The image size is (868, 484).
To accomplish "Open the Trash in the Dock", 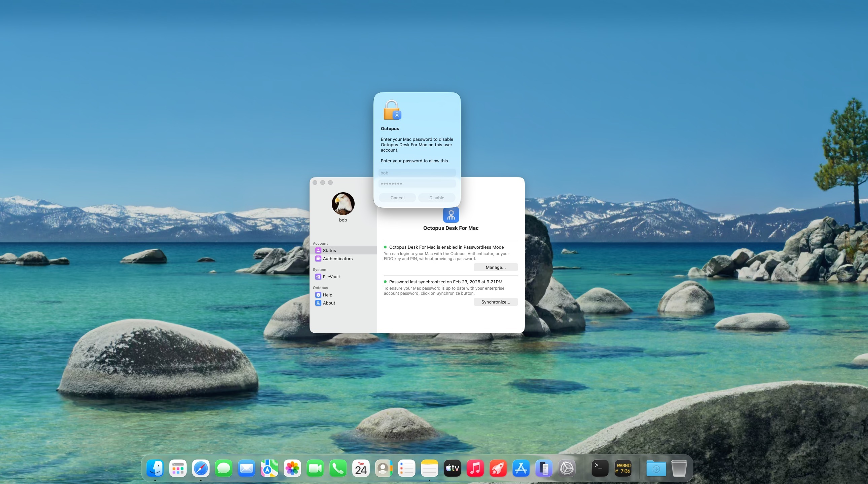I will (x=679, y=468).
